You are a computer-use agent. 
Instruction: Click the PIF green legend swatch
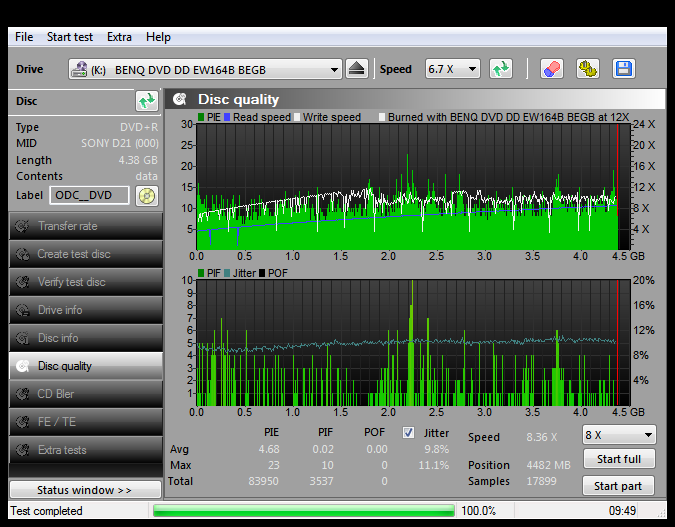point(201,273)
